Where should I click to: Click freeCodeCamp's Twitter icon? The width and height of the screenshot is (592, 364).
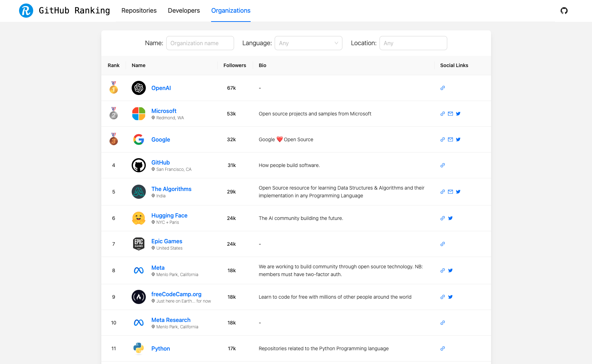pyautogui.click(x=450, y=297)
